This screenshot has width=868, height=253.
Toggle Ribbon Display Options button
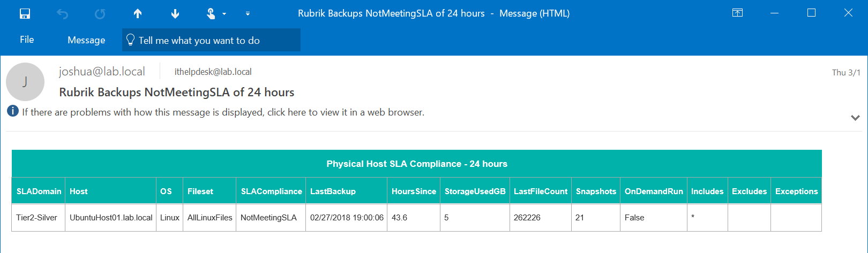(737, 13)
